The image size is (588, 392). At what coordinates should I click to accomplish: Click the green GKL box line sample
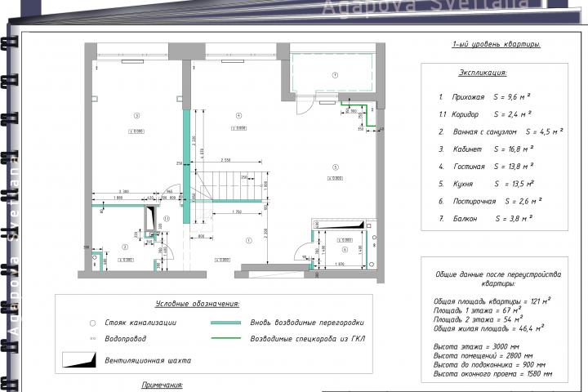click(x=225, y=338)
